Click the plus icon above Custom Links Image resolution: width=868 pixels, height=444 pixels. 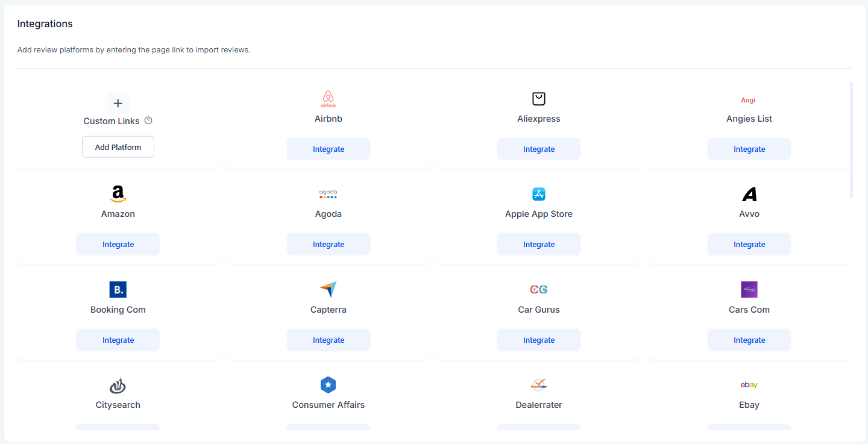tap(118, 104)
